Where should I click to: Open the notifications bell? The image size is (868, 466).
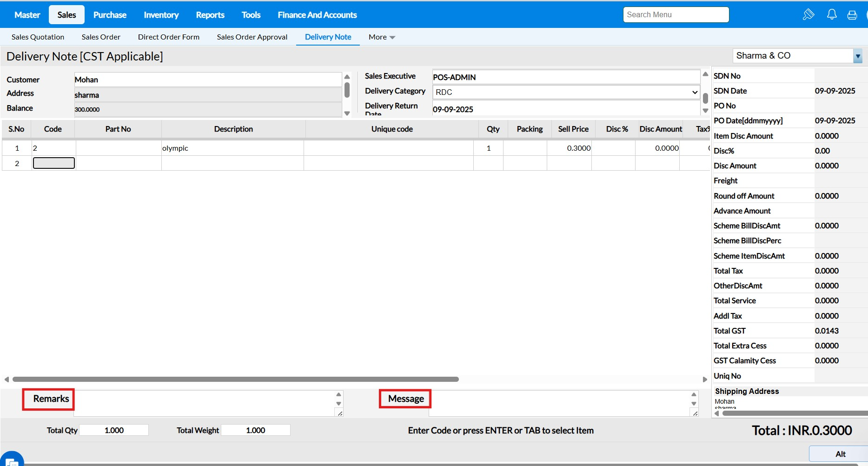(832, 14)
